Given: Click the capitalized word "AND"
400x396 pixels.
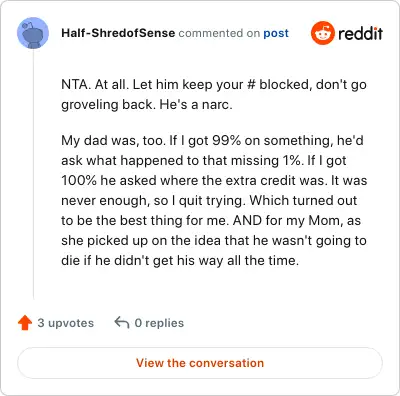Looking at the screenshot, I should (x=247, y=220).
